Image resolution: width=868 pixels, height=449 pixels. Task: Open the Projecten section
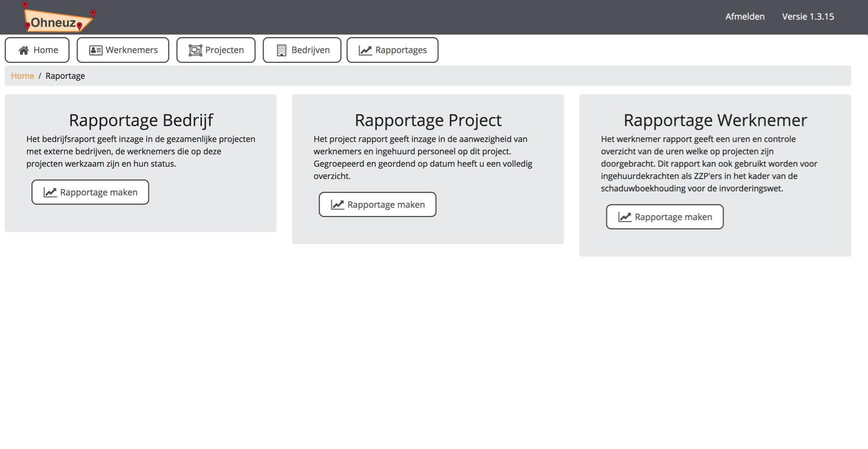point(216,50)
